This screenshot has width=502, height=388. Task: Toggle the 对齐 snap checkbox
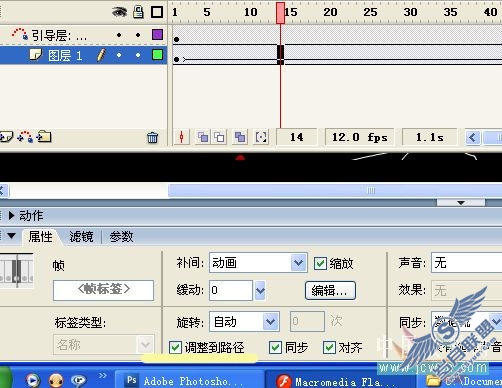(x=329, y=347)
